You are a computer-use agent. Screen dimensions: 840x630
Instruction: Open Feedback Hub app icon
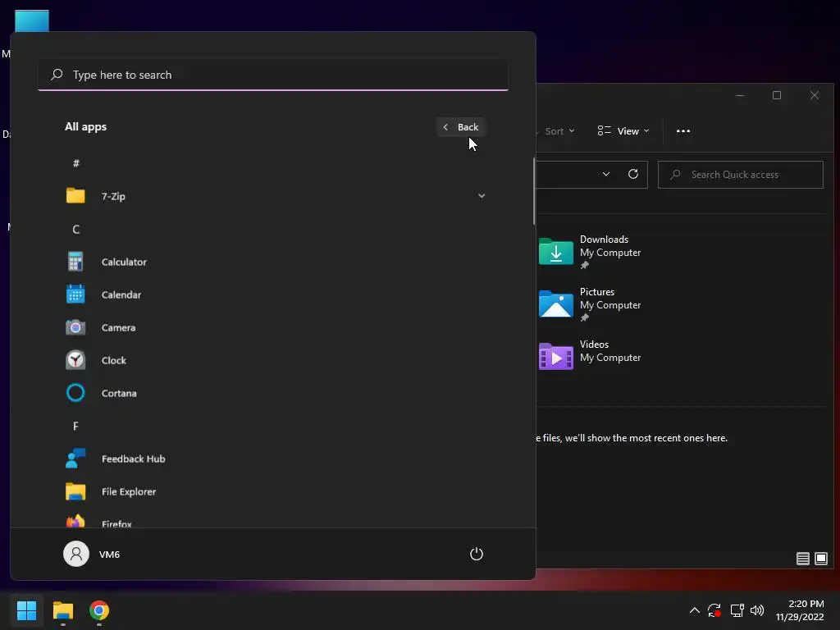tap(75, 459)
